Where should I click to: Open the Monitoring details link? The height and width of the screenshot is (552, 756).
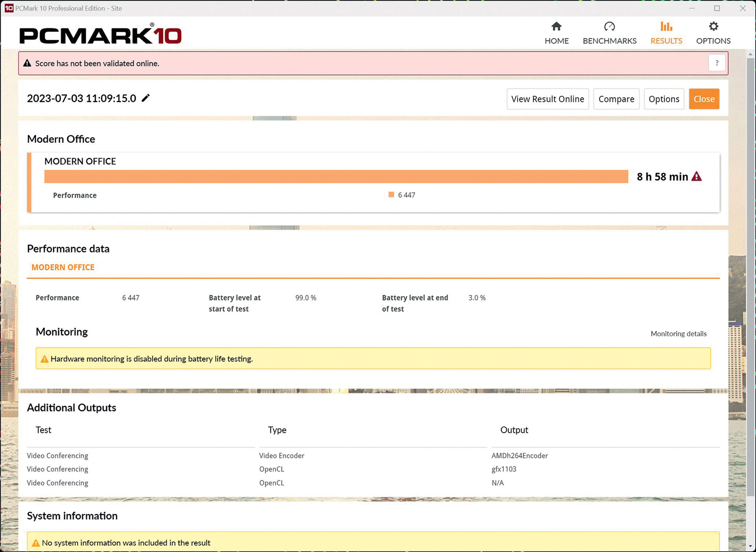click(678, 334)
